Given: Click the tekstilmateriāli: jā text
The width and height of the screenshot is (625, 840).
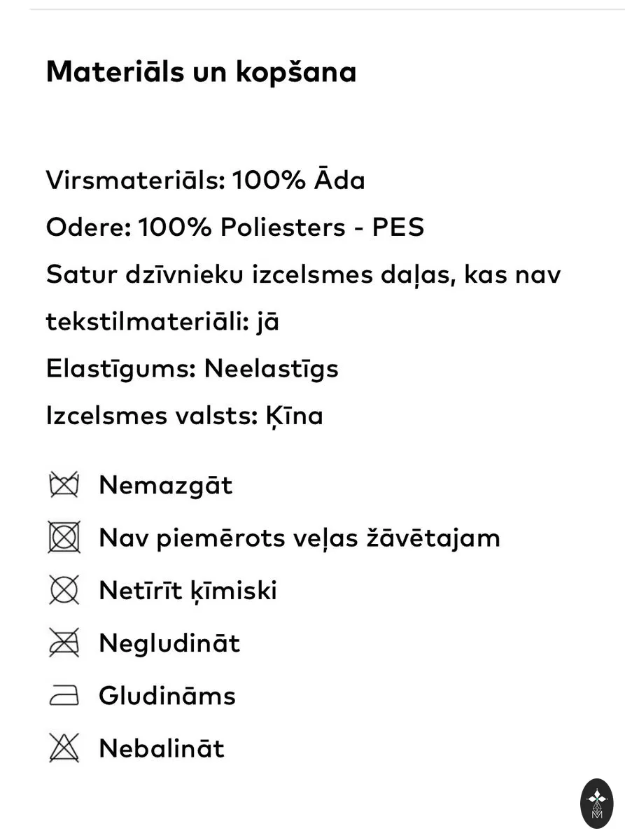Looking at the screenshot, I should pos(163,322).
